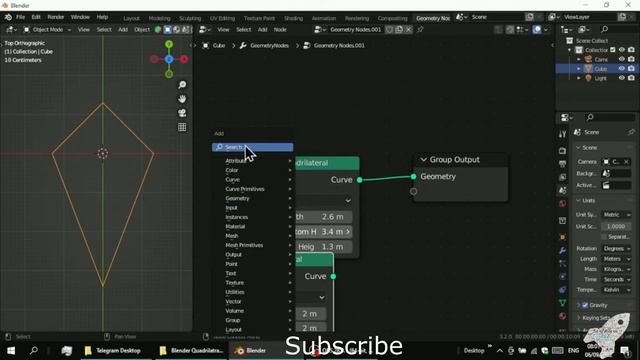This screenshot has height=360, width=640.
Task: Open Windows Start menu
Action: (x=11, y=351)
